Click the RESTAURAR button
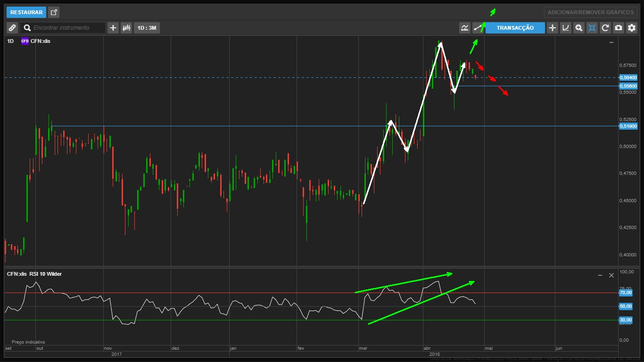The image size is (644, 362). [x=26, y=12]
